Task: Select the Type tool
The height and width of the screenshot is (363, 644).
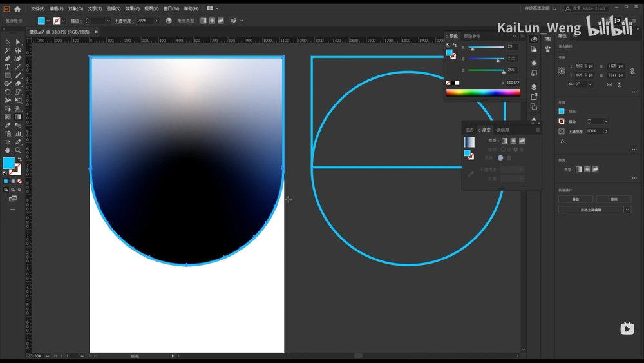Action: [7, 67]
